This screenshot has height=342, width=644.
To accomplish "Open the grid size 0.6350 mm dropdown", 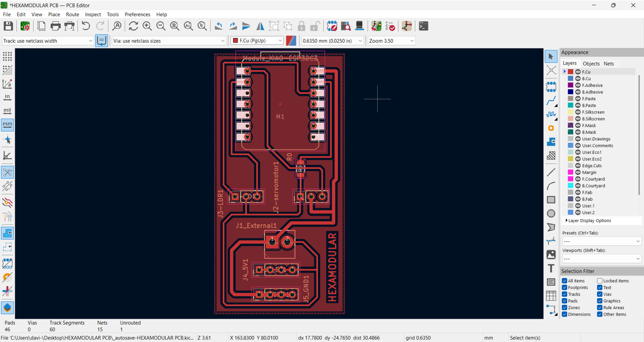I will pyautogui.click(x=333, y=41).
